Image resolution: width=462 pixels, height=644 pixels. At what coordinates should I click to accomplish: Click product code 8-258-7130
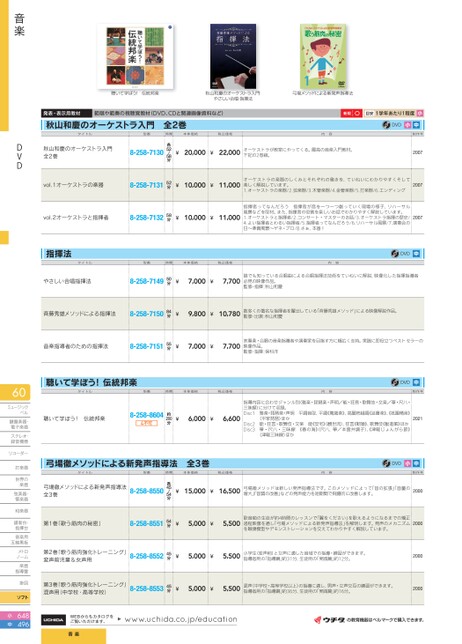pos(147,152)
